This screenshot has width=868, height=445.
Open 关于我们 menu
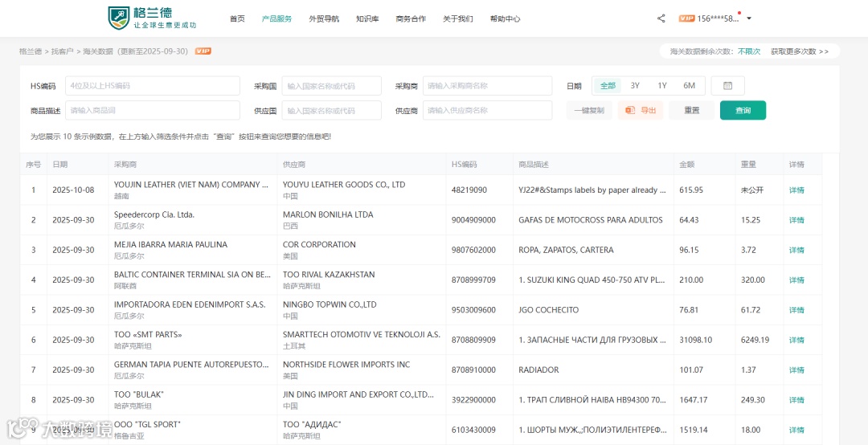[x=458, y=18]
